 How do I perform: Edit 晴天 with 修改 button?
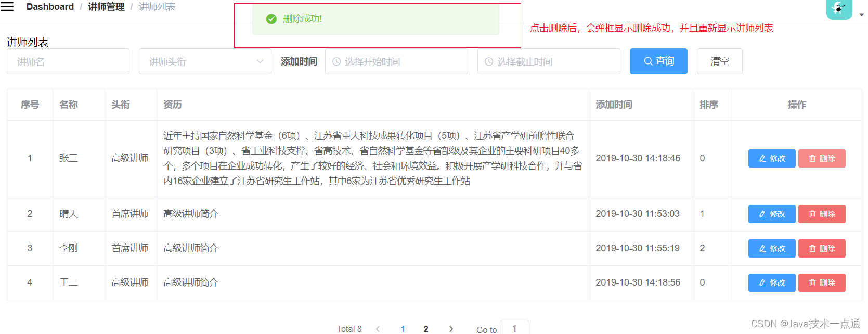(x=772, y=214)
